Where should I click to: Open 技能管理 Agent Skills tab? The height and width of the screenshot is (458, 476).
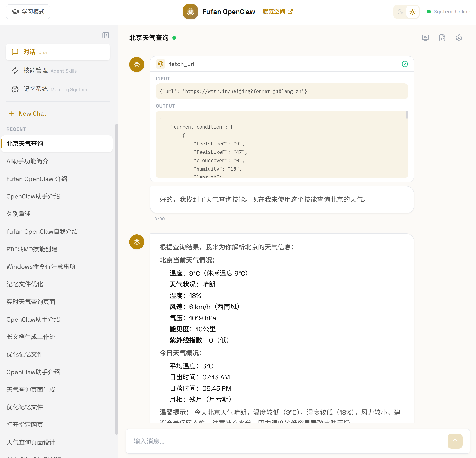coord(58,71)
